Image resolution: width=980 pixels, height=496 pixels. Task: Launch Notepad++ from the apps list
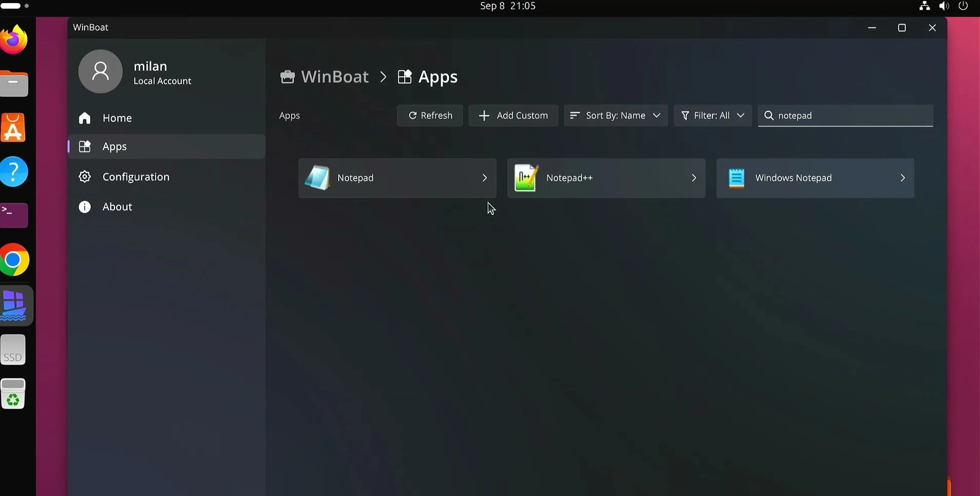tap(606, 178)
